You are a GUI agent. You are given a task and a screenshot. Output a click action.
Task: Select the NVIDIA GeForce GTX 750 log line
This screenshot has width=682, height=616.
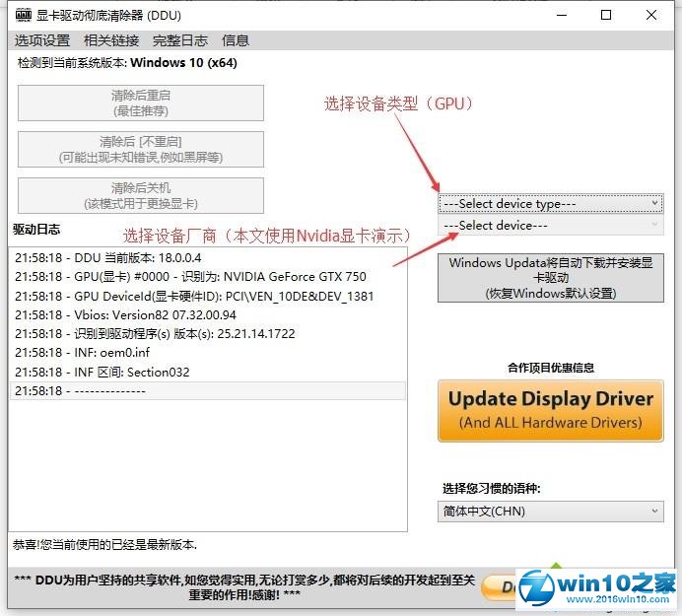pyautogui.click(x=190, y=277)
